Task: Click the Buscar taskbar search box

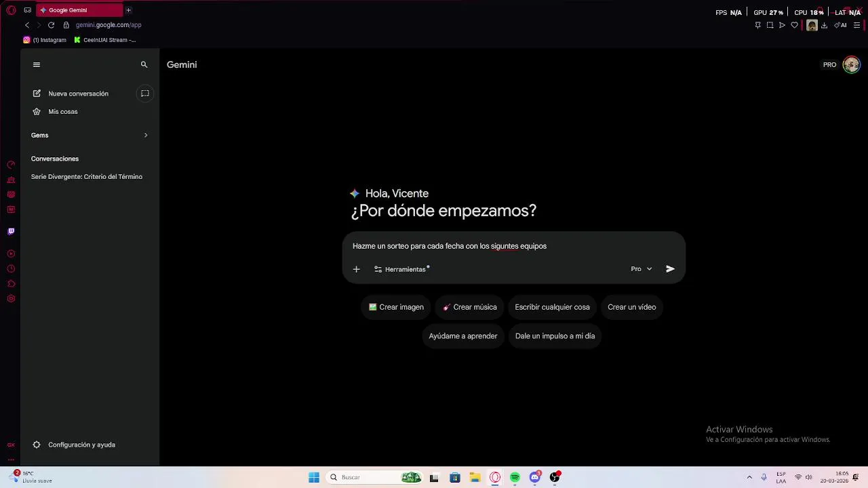Action: [375, 477]
